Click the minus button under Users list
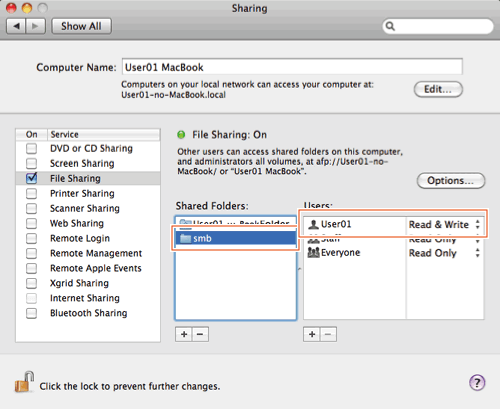 coord(328,334)
